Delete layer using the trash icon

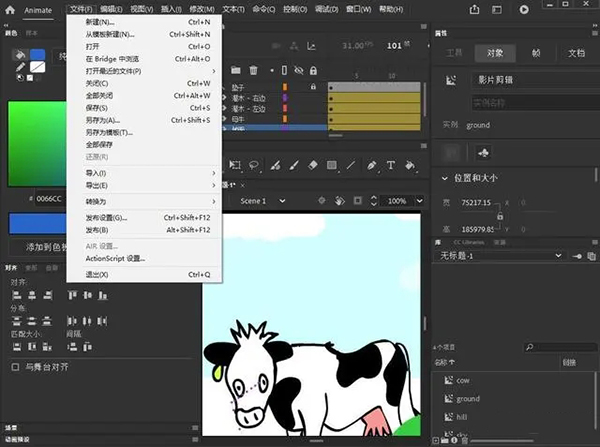coord(253,70)
